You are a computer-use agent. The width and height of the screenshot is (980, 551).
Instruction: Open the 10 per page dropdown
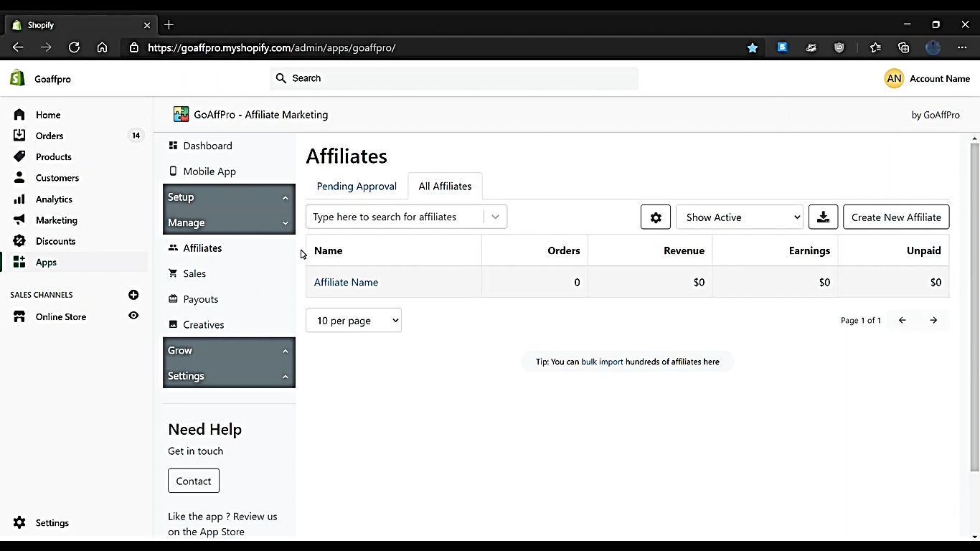click(x=354, y=320)
